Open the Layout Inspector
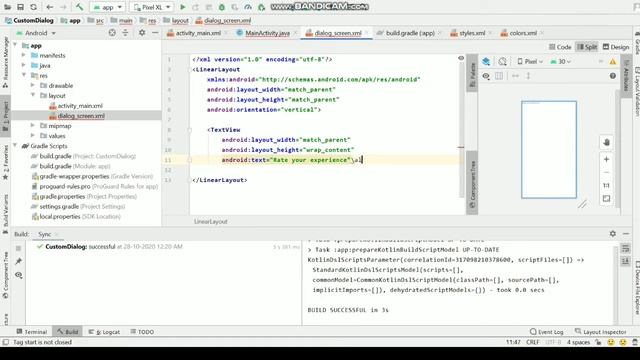 [600, 332]
